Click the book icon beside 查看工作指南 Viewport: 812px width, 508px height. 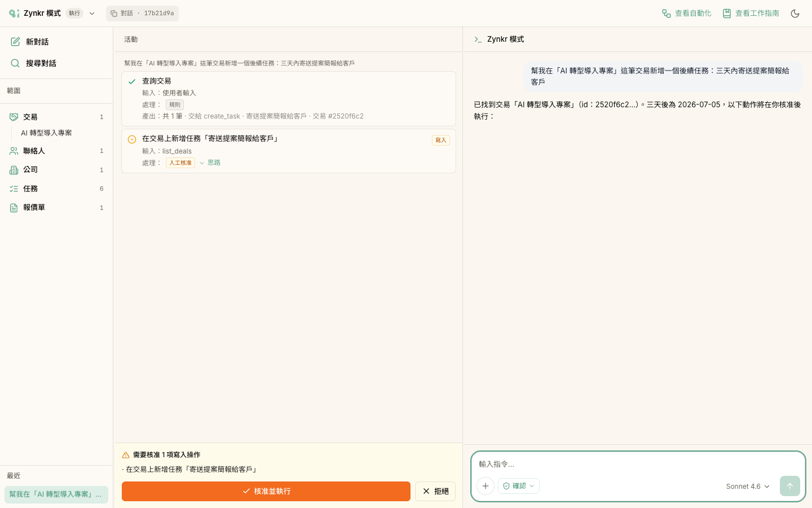[x=727, y=14]
